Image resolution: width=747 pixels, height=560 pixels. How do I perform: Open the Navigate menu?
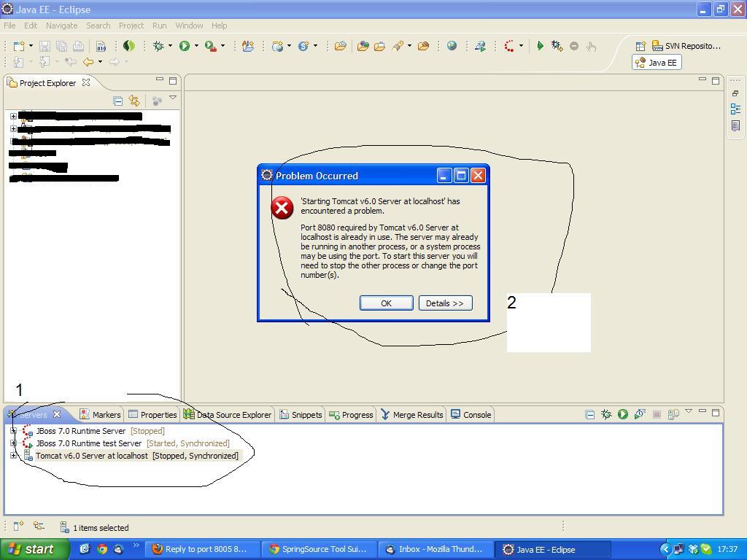pyautogui.click(x=62, y=26)
